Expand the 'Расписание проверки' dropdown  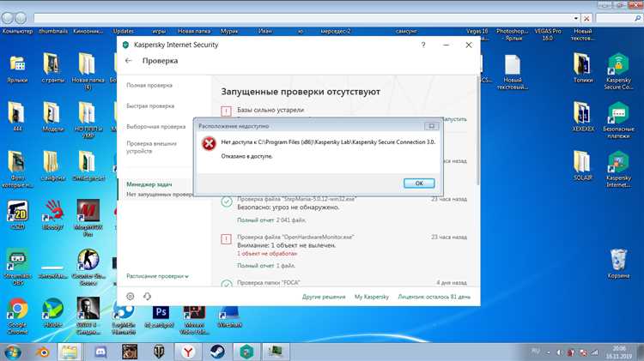click(x=157, y=276)
